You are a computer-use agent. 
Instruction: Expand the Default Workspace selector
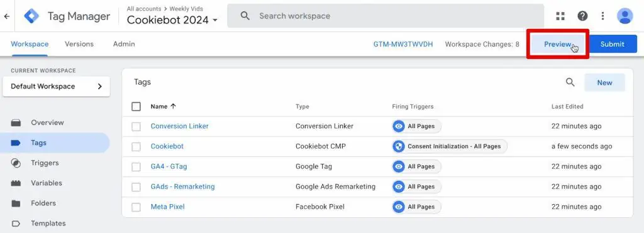56,87
